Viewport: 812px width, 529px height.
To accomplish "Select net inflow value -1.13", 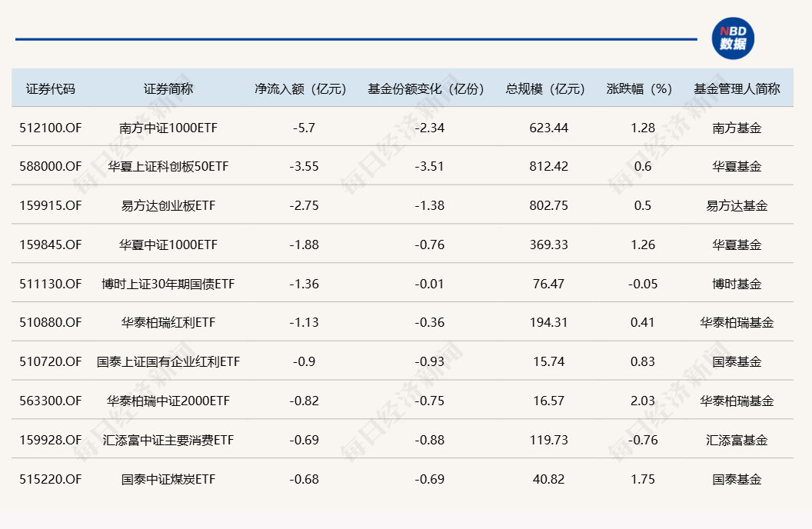I will 304,322.
